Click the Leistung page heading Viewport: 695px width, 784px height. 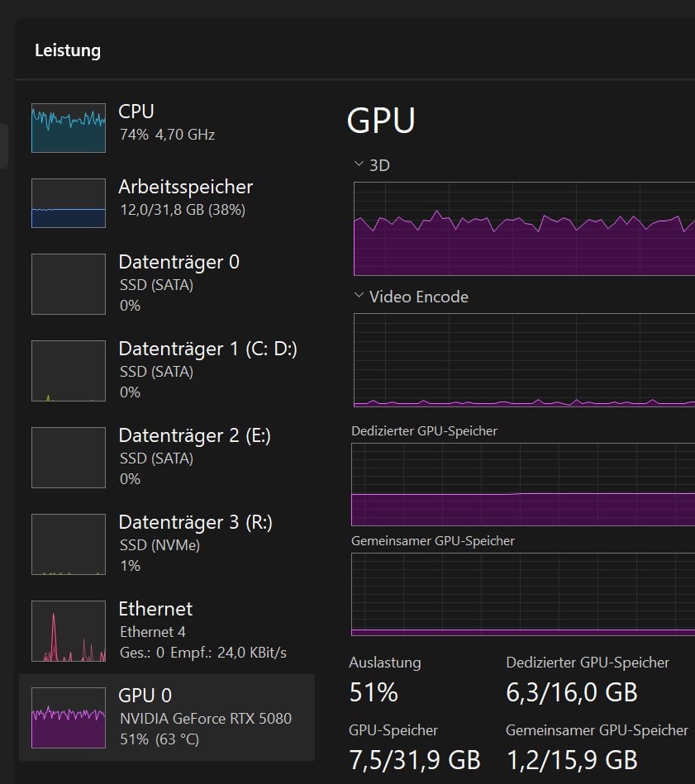68,50
